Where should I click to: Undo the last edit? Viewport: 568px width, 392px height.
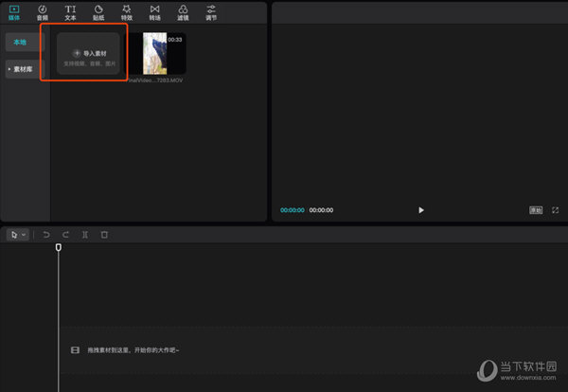(46, 234)
